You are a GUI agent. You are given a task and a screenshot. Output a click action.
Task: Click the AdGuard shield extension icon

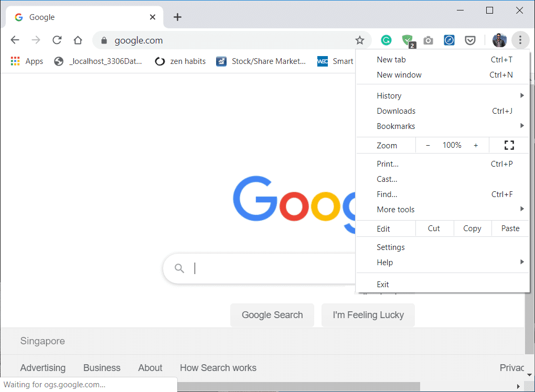[x=408, y=40]
